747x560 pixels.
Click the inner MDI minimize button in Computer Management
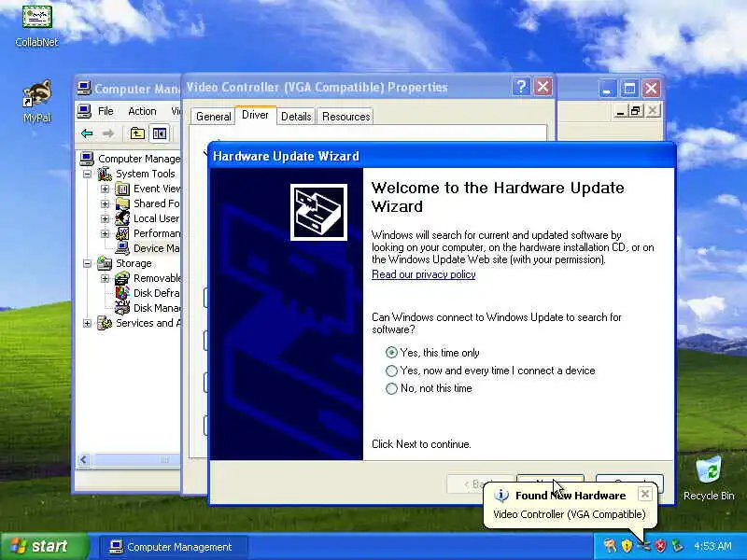click(620, 111)
